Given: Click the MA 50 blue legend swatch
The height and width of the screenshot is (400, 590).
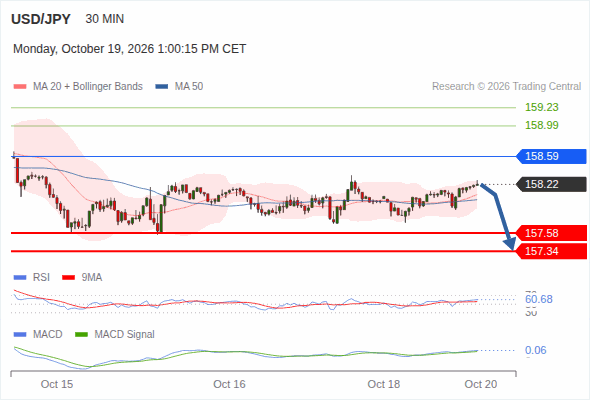Looking at the screenshot, I should pos(162,87).
